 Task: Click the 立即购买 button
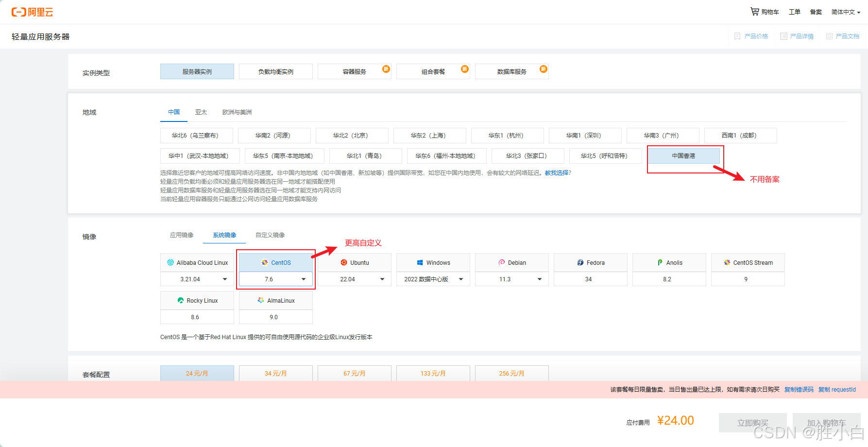753,423
